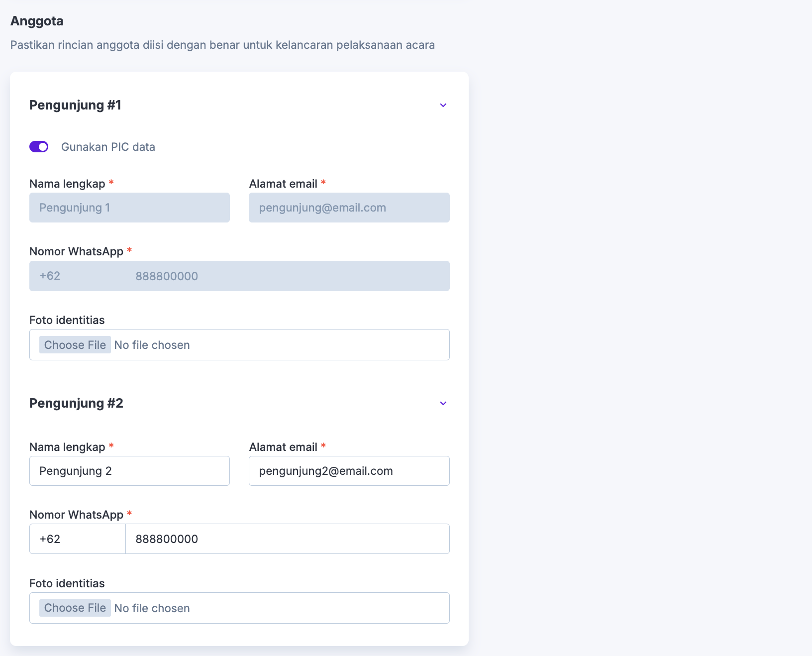Click Nama lengkap label in Pengunjung #2
Viewport: 812px width, 656px height.
67,447
